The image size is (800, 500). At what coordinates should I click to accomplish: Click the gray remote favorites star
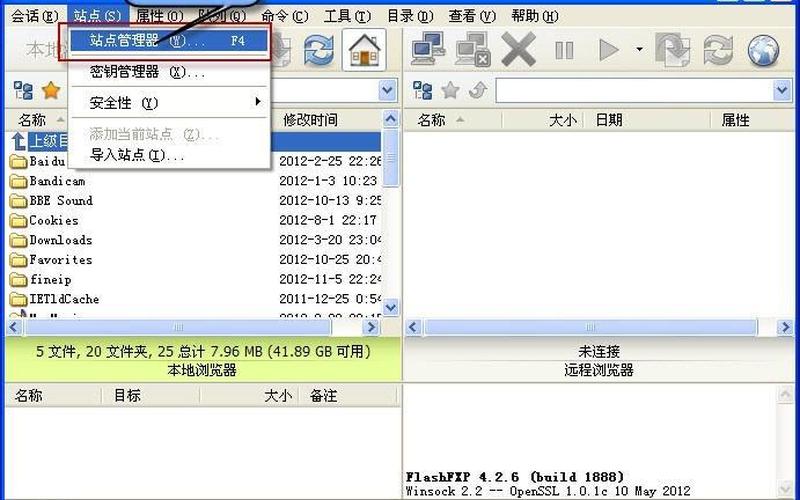(451, 90)
